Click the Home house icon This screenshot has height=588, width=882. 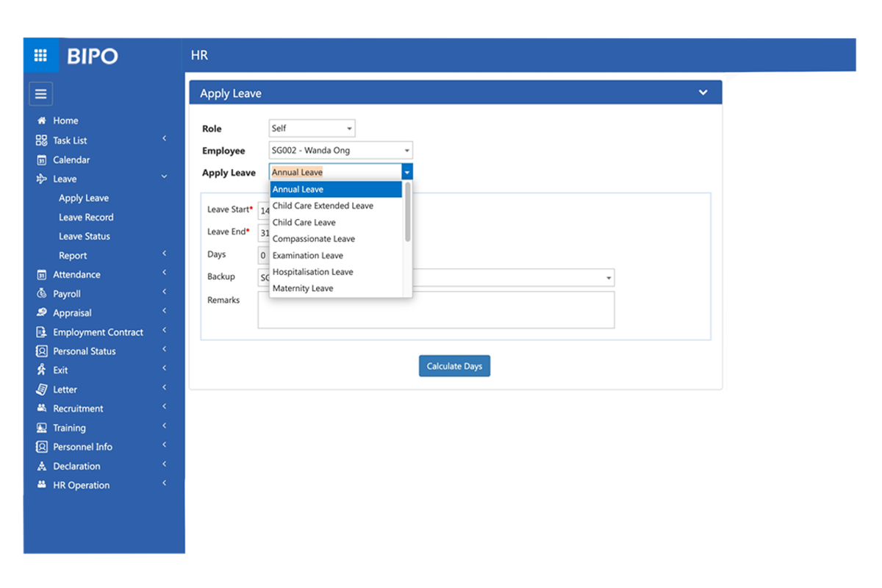(42, 121)
